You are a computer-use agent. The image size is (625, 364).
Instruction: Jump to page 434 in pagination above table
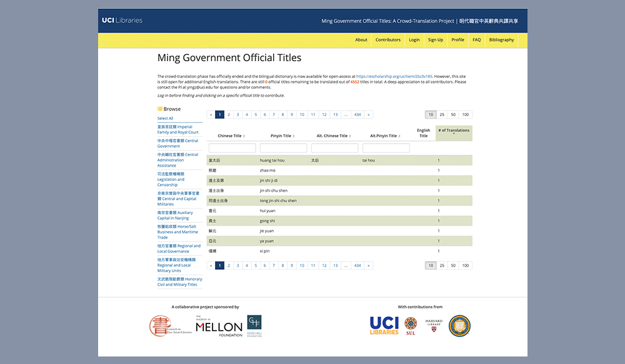tap(357, 115)
